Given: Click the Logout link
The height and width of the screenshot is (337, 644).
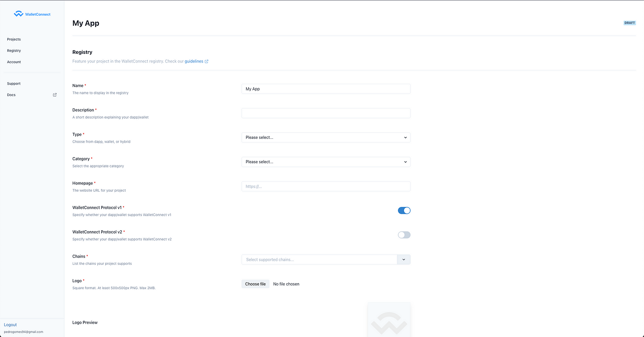Looking at the screenshot, I should click(10, 325).
